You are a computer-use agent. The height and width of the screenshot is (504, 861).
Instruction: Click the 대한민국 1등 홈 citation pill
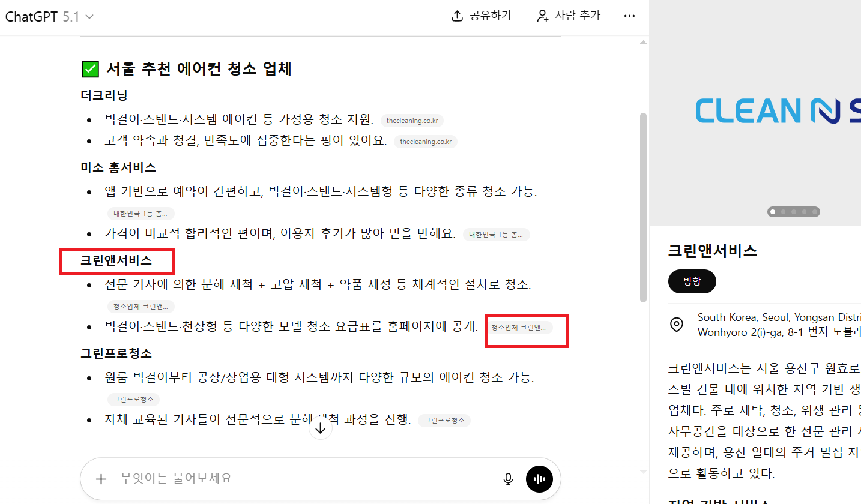141,213
